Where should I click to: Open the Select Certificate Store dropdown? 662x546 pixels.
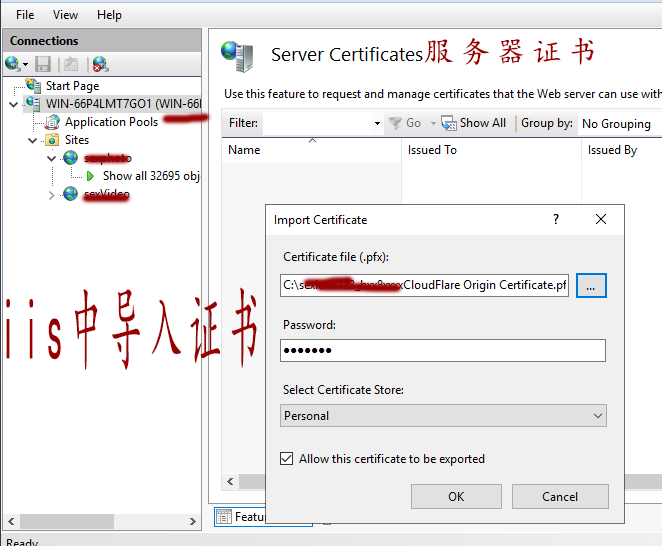(443, 416)
